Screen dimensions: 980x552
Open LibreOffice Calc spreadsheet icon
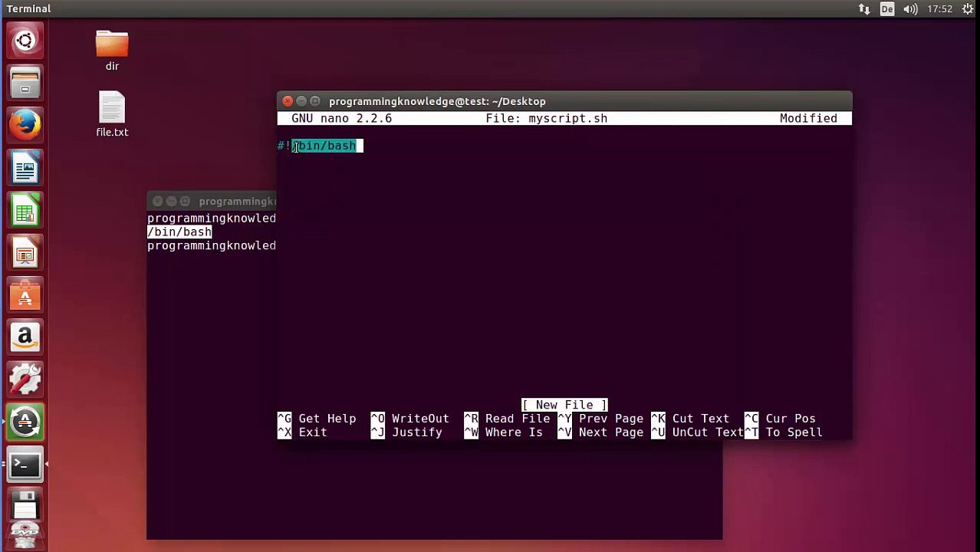pyautogui.click(x=25, y=210)
